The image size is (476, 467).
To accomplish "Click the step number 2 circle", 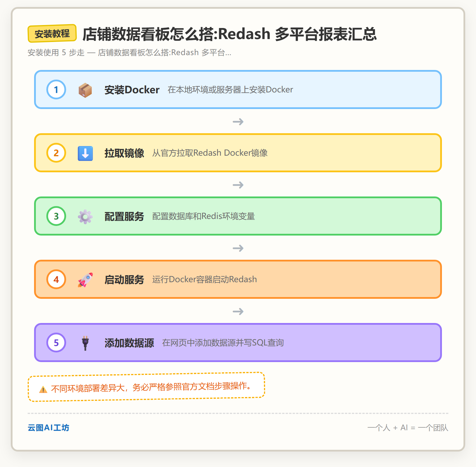I will click(56, 153).
